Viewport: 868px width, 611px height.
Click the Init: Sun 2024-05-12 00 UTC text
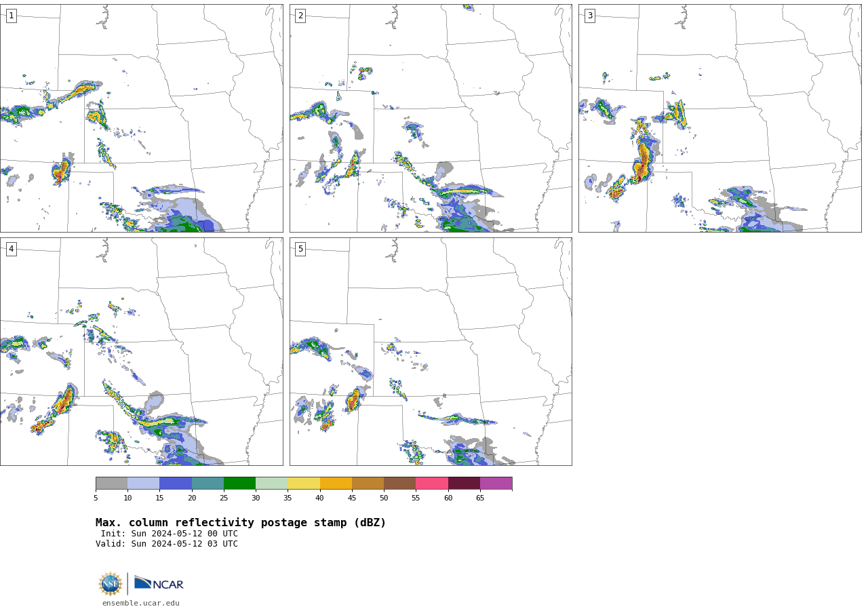pyautogui.click(x=170, y=534)
